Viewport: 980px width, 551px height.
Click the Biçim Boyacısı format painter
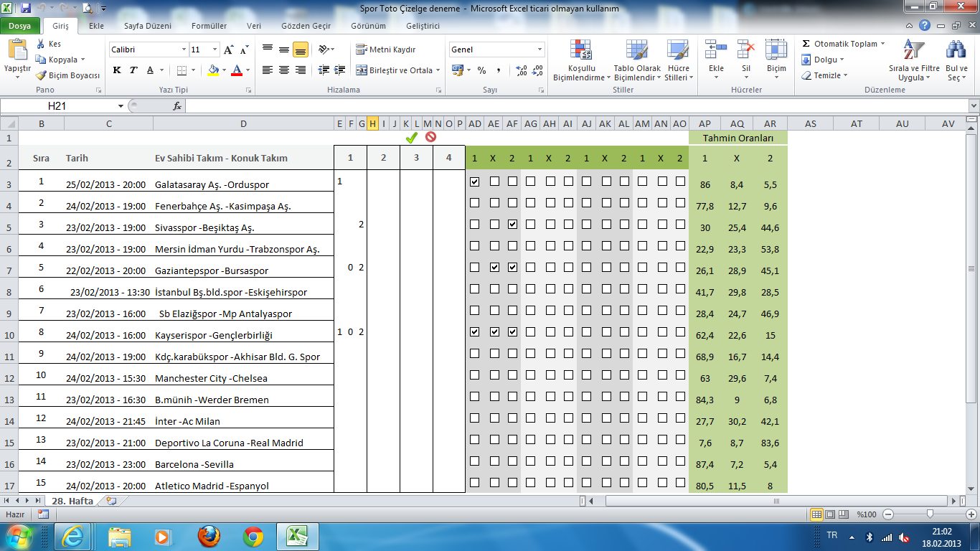pos(68,75)
